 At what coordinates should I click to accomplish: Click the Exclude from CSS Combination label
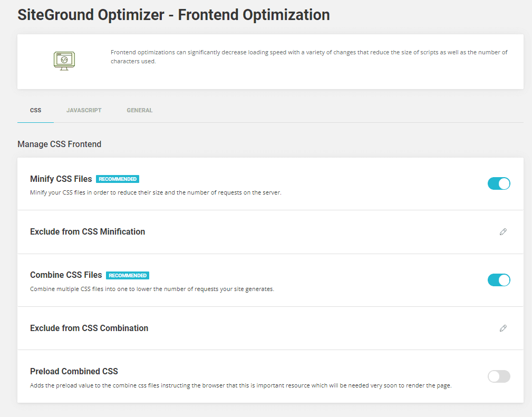(x=89, y=328)
